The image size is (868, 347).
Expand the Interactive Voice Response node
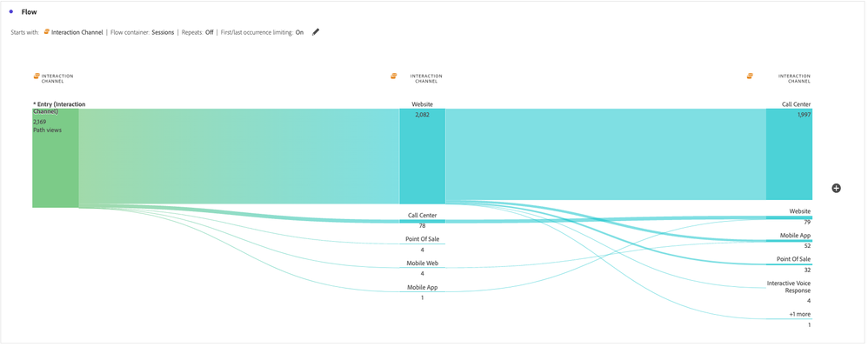(790, 291)
